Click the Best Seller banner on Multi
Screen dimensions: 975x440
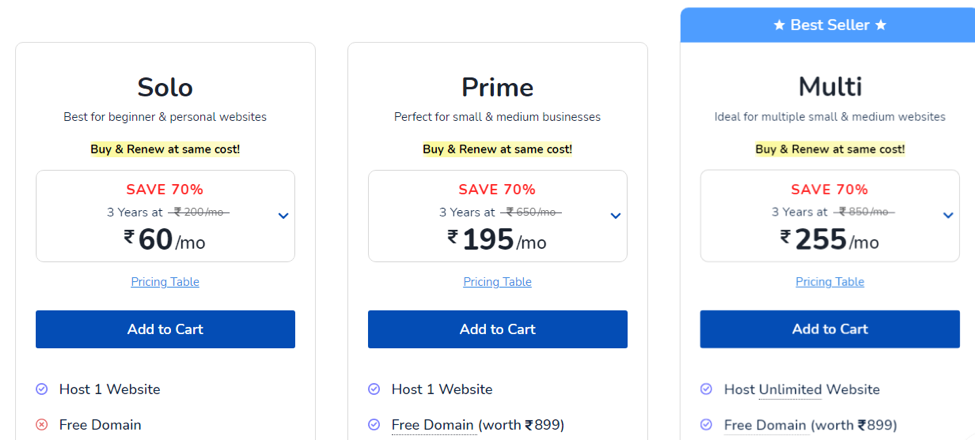828,25
